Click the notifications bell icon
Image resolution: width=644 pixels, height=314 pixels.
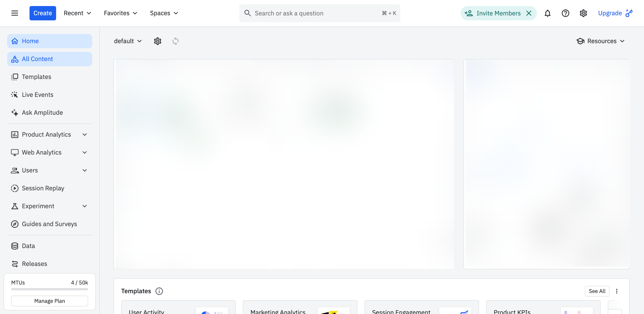(x=547, y=13)
